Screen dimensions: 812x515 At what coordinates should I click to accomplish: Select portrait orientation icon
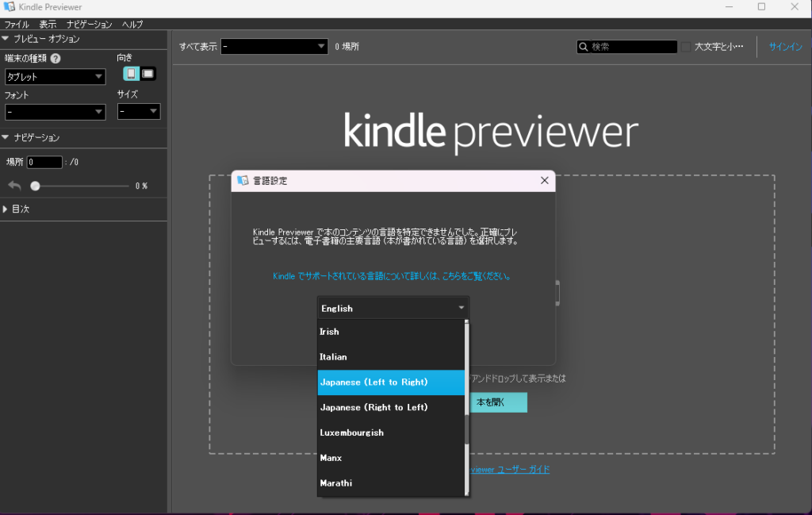pos(132,74)
